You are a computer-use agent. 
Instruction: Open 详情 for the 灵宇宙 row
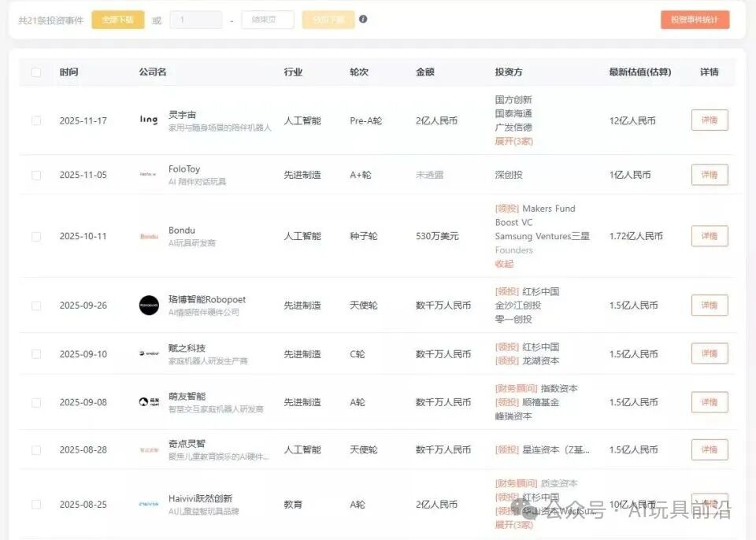click(710, 120)
